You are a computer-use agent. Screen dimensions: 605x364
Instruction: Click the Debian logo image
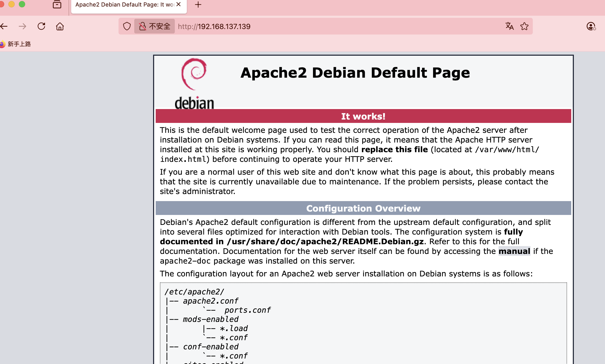(194, 83)
